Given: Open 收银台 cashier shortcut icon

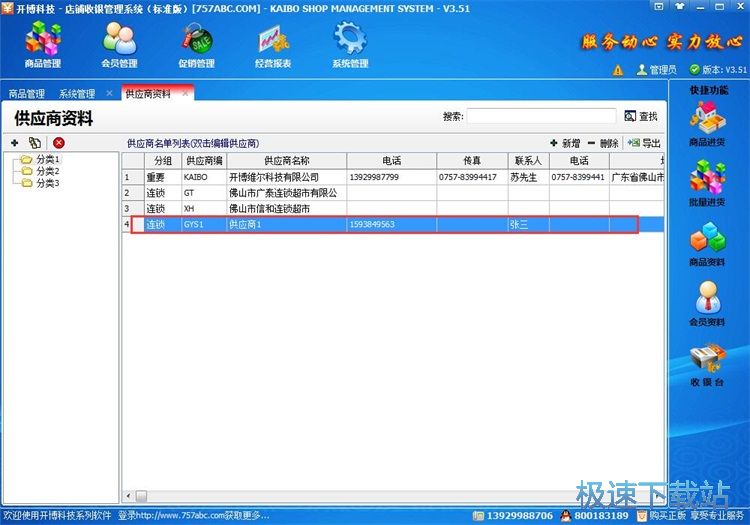Looking at the screenshot, I should point(707,366).
